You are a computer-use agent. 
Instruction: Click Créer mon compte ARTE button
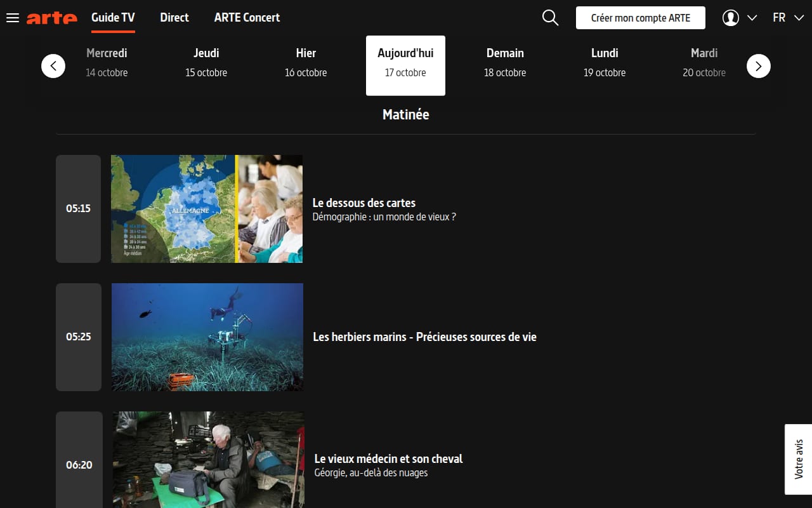click(641, 18)
